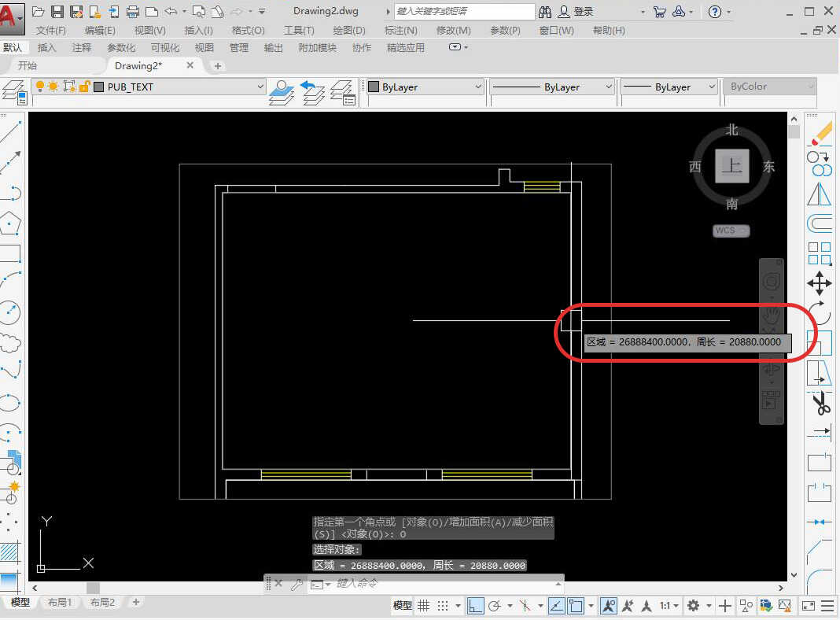840x620 pixels.
Task: Select the Trim scissors tool
Action: pyautogui.click(x=820, y=403)
